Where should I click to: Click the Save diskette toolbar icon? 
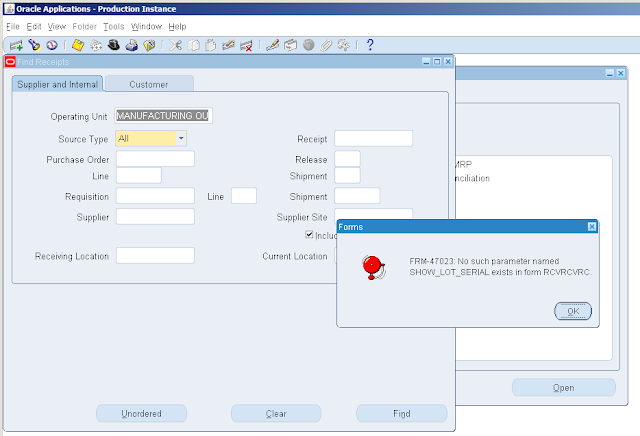tap(78, 45)
